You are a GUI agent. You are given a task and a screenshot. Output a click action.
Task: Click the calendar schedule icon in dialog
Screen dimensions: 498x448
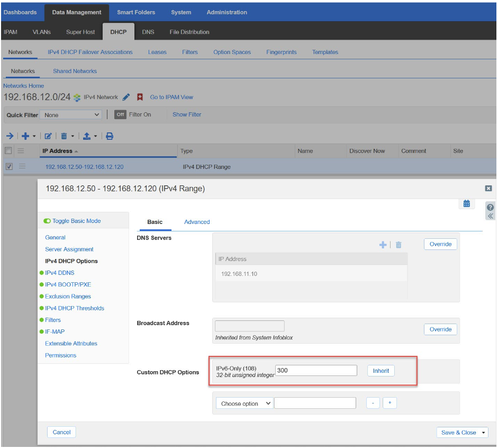coord(466,204)
